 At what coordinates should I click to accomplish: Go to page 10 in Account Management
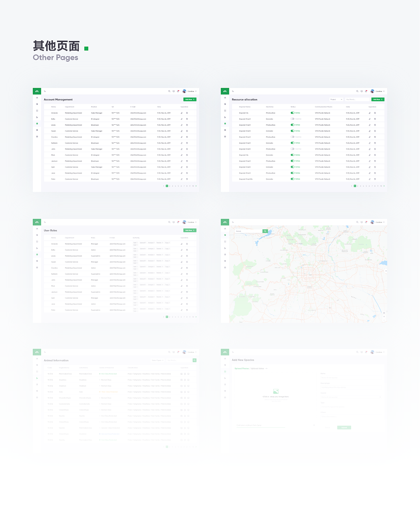193,186
